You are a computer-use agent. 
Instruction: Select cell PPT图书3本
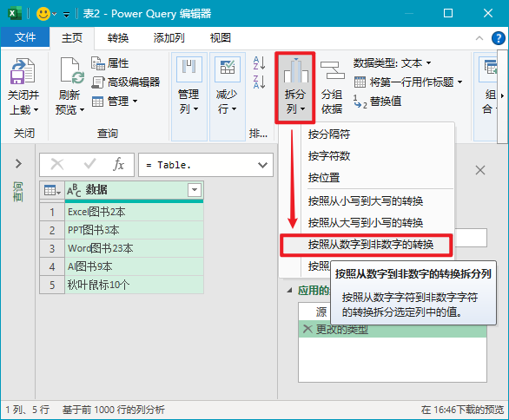tap(134, 230)
